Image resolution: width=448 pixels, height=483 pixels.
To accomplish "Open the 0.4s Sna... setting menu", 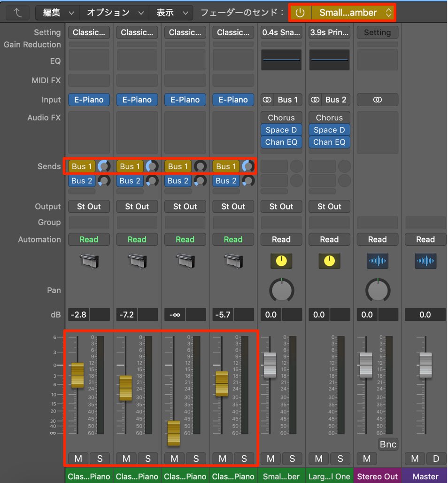I will tap(281, 32).
